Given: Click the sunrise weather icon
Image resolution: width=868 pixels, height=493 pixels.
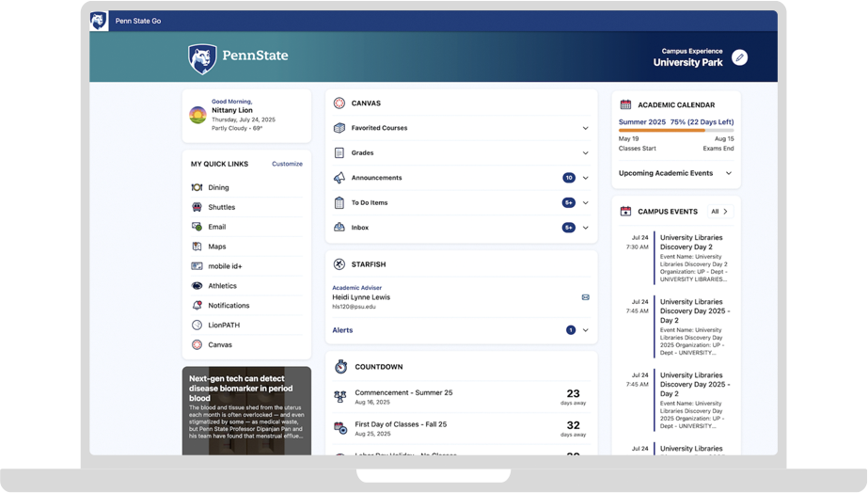Looking at the screenshot, I should pyautogui.click(x=197, y=115).
